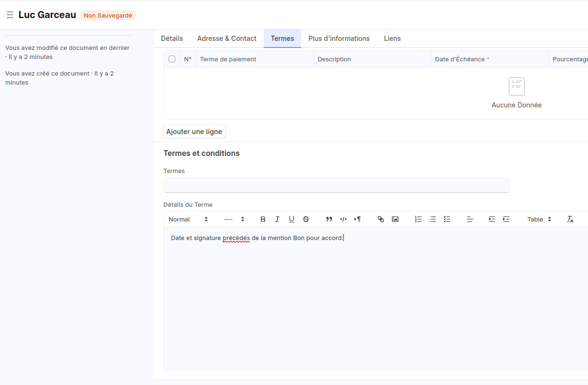588x385 pixels.
Task: Open the Normal heading style dropdown
Action: click(x=188, y=219)
